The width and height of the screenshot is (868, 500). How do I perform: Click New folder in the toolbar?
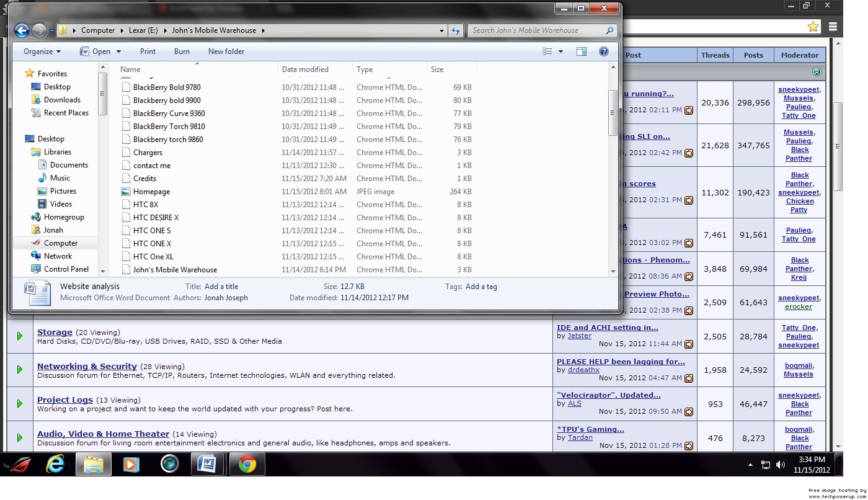pos(226,51)
